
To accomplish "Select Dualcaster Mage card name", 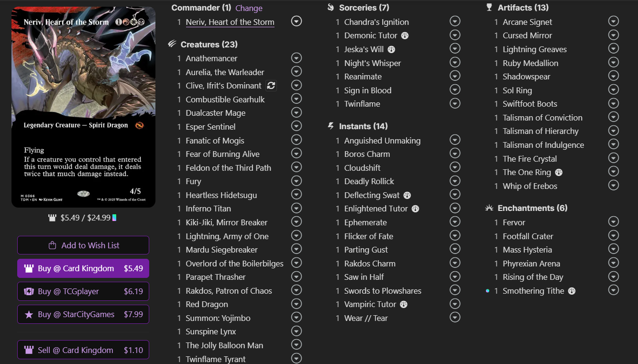I will point(216,113).
